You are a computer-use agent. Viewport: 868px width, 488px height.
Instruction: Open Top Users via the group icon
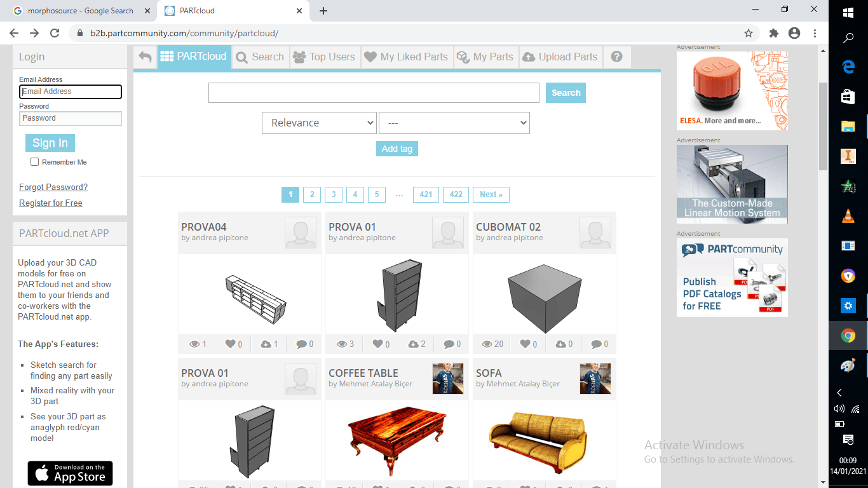pos(298,57)
